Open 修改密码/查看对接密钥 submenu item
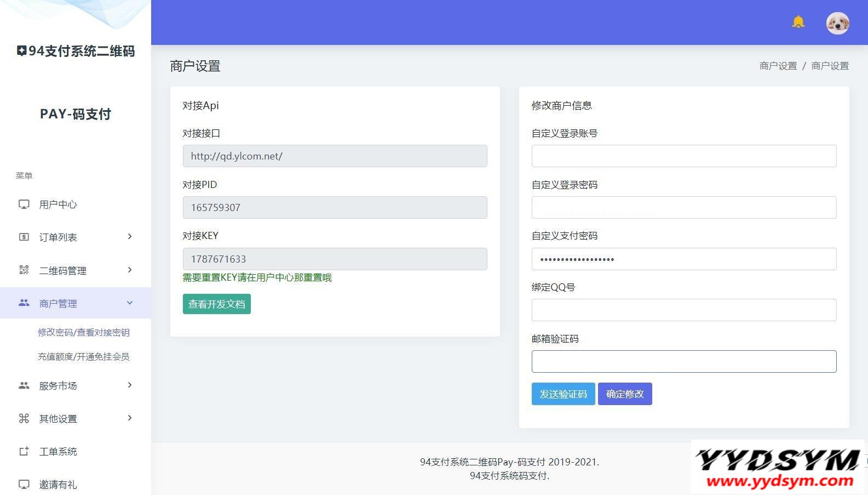 tap(83, 332)
